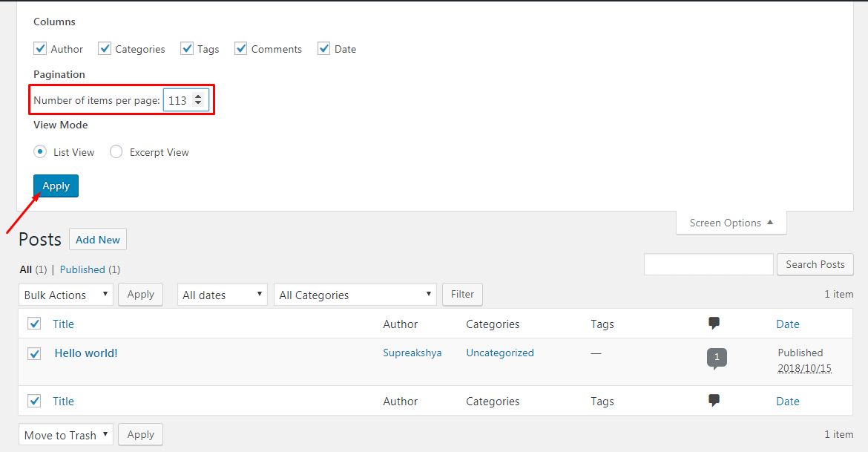Sort by Date in the table header
Screen dimensions: 868x452
click(788, 324)
